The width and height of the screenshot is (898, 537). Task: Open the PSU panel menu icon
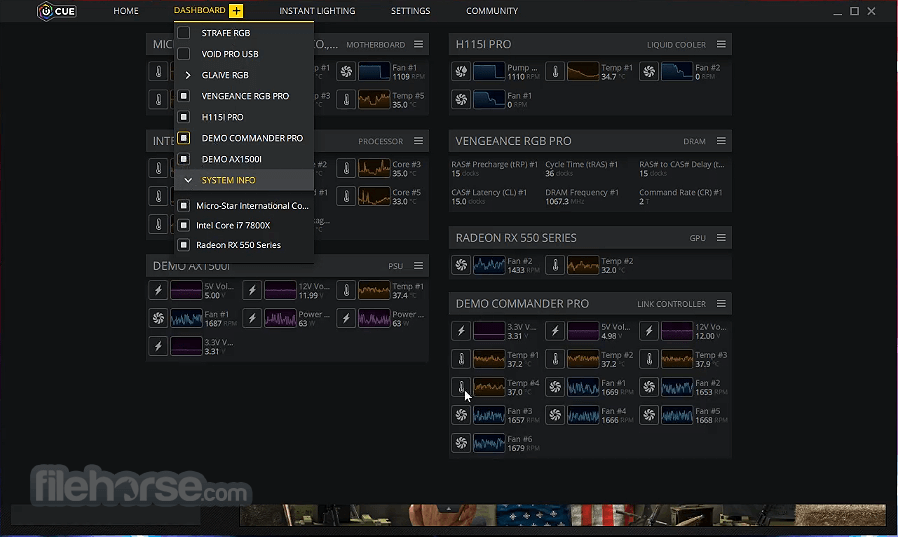[x=419, y=266]
